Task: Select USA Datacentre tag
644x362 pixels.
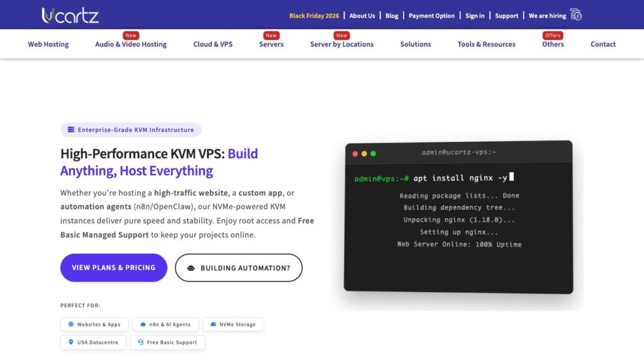Action: coord(93,343)
